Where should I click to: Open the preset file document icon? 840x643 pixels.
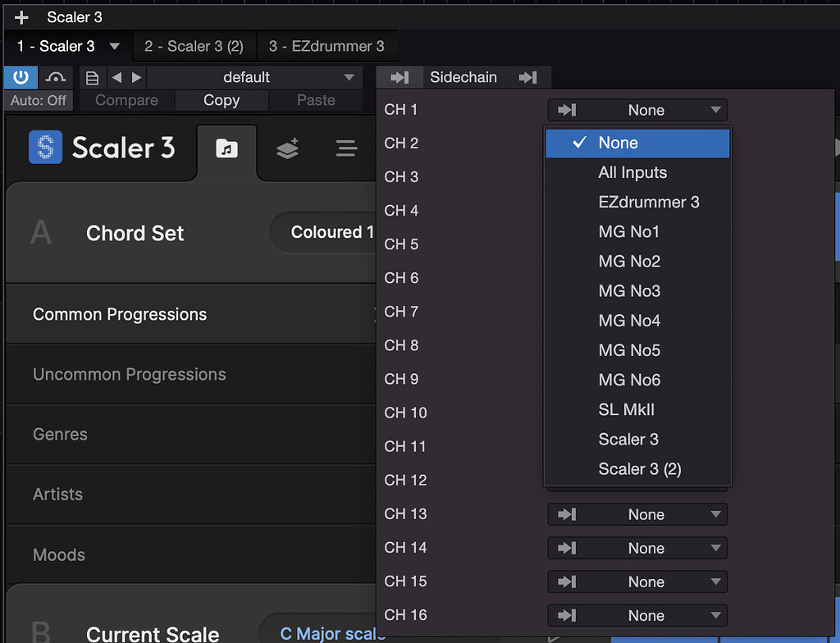coord(92,76)
